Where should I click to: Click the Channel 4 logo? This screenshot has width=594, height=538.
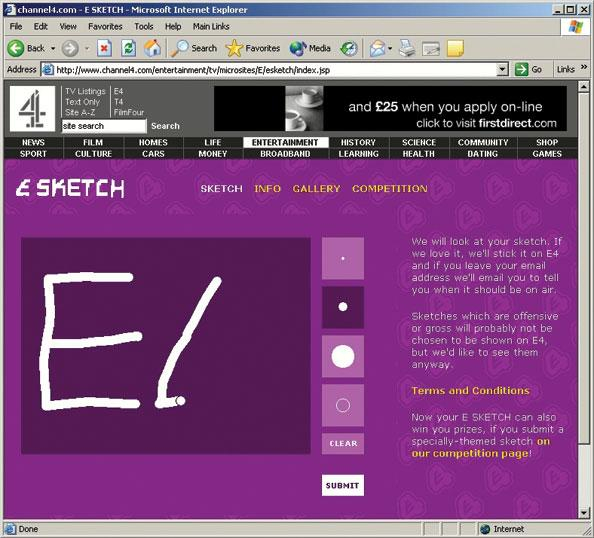point(32,109)
